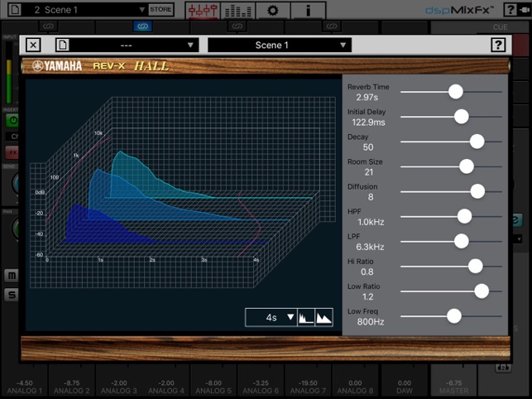532x399 pixels.
Task: Select the DAW channel label
Action: 405,391
